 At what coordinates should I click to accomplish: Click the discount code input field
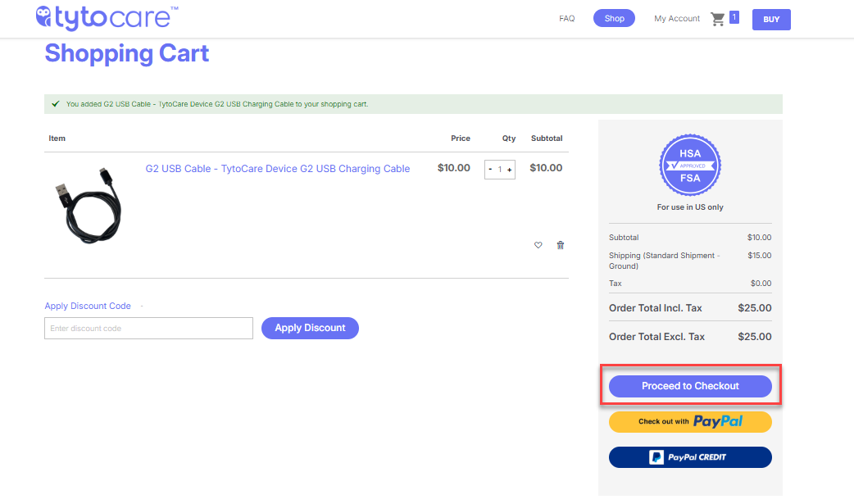[x=148, y=328]
